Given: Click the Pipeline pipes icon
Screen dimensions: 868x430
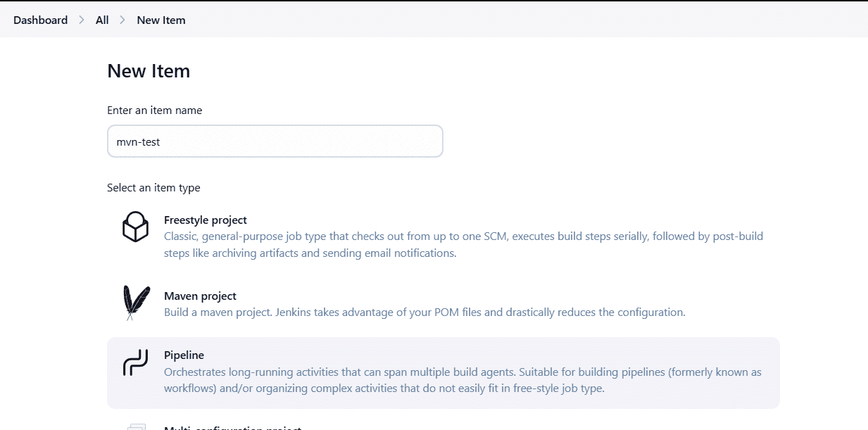Looking at the screenshot, I should [135, 362].
